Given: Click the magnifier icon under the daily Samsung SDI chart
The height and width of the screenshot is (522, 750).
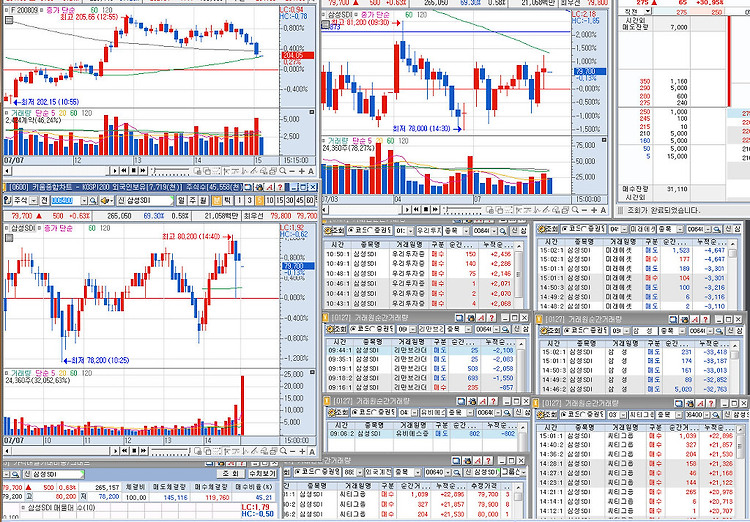Looking at the screenshot, I should [575, 210].
